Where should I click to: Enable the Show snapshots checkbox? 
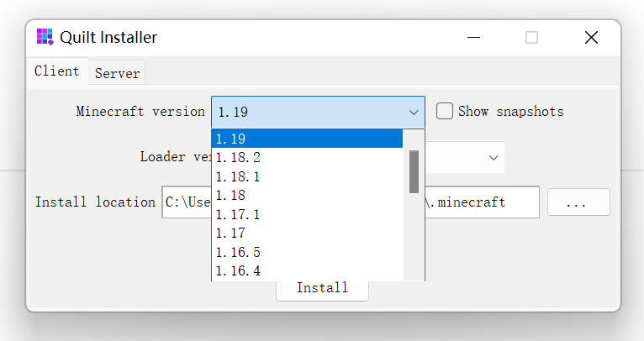click(445, 111)
